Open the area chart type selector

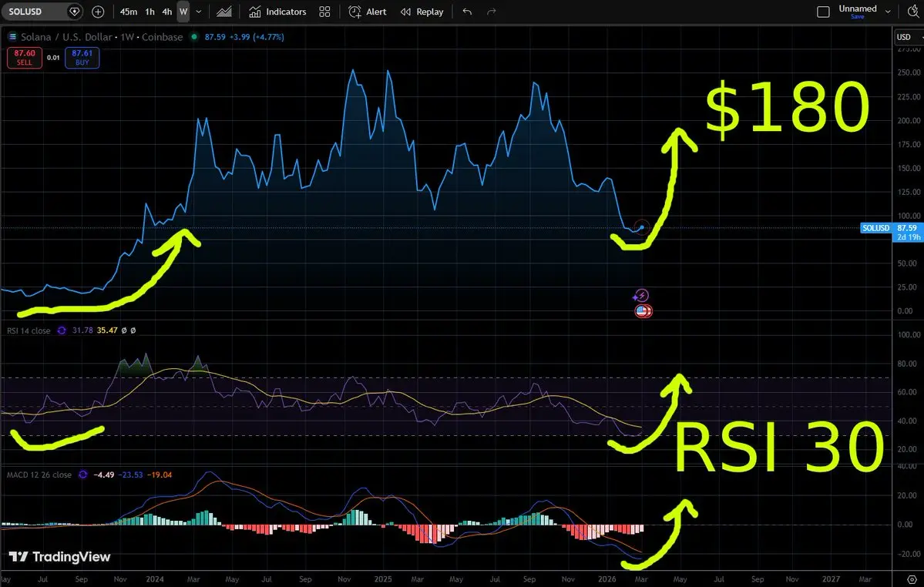coord(224,12)
